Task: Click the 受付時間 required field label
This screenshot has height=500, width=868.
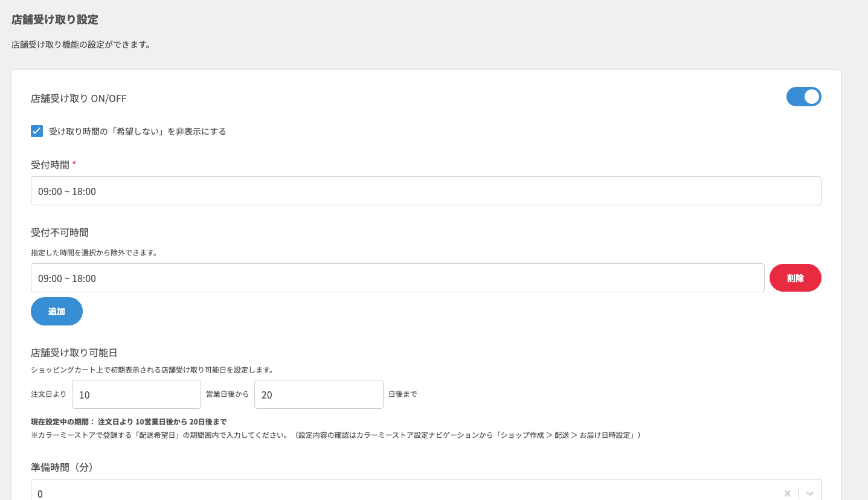Action: pyautogui.click(x=50, y=165)
